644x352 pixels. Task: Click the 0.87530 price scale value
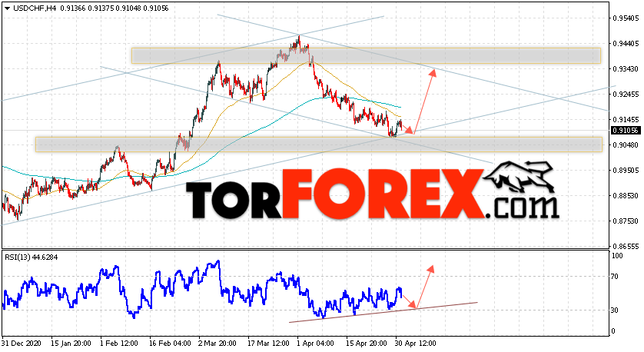coord(626,221)
